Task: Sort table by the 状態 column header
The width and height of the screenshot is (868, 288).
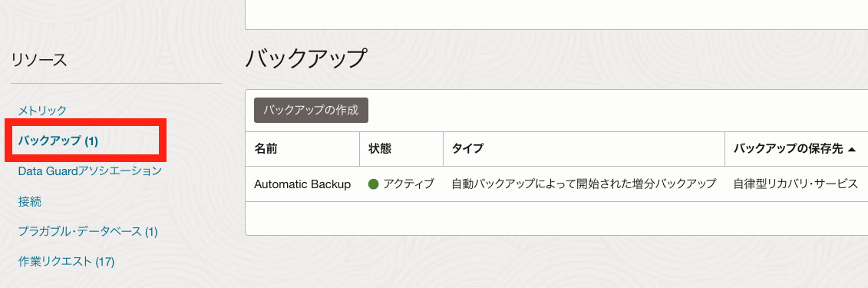Action: [x=380, y=149]
